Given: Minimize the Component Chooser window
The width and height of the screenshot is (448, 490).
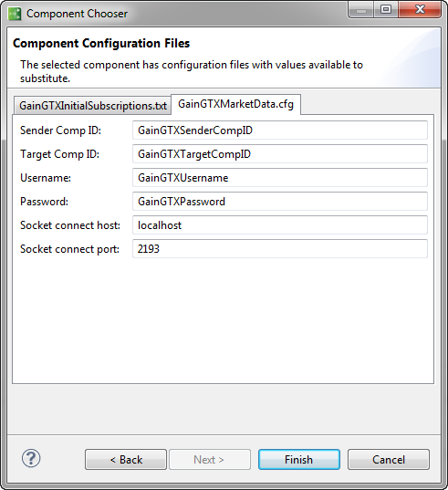Looking at the screenshot, I should click(x=360, y=10).
